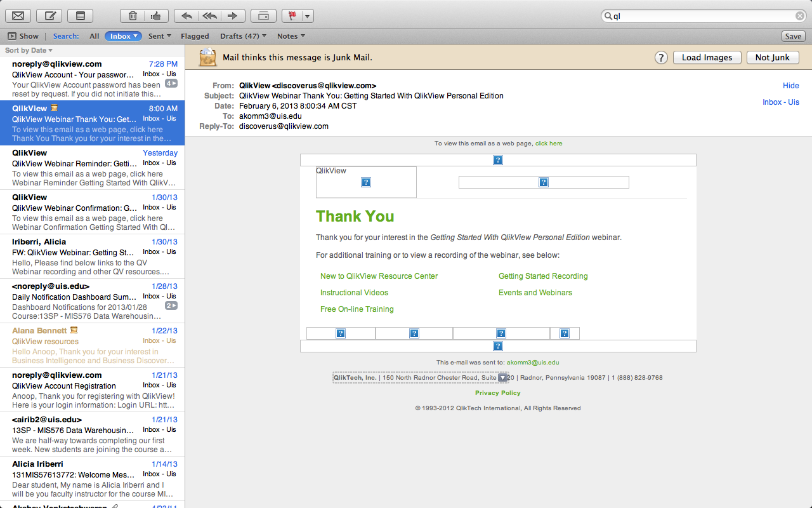Open the note icon in toolbar

pos(80,16)
